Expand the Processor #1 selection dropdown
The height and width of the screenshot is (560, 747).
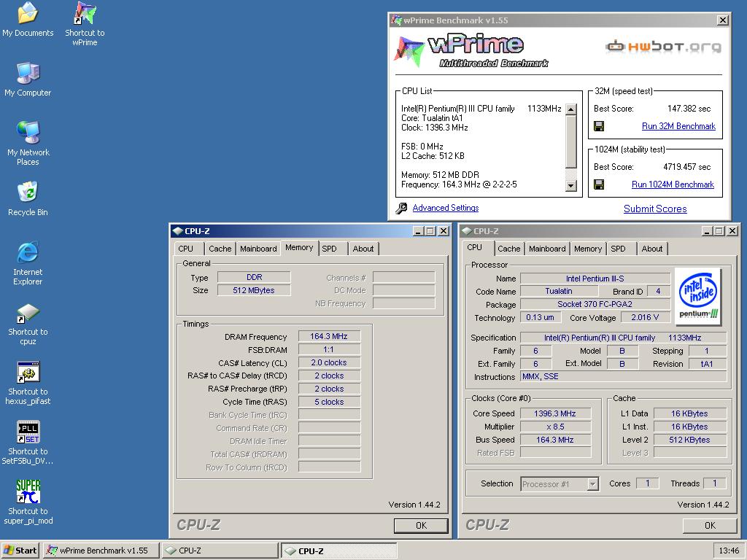pyautogui.click(x=592, y=484)
